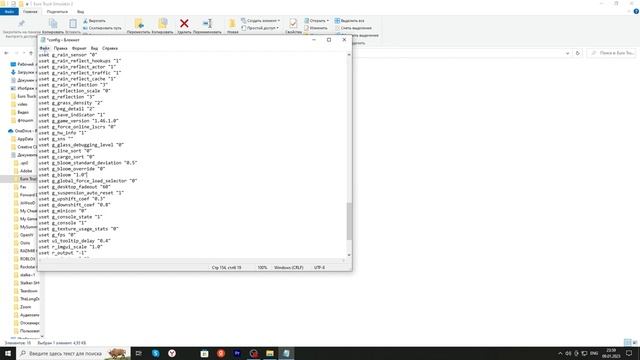Image resolution: width=640 pixels, height=360 pixels.
Task: Click the Copy to (Копировать) folder icon
Action: [162, 24]
